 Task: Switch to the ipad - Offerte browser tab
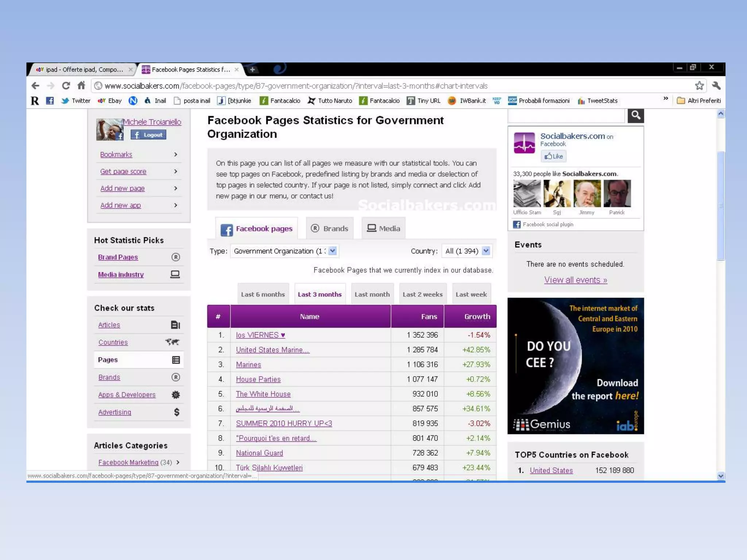pyautogui.click(x=84, y=69)
